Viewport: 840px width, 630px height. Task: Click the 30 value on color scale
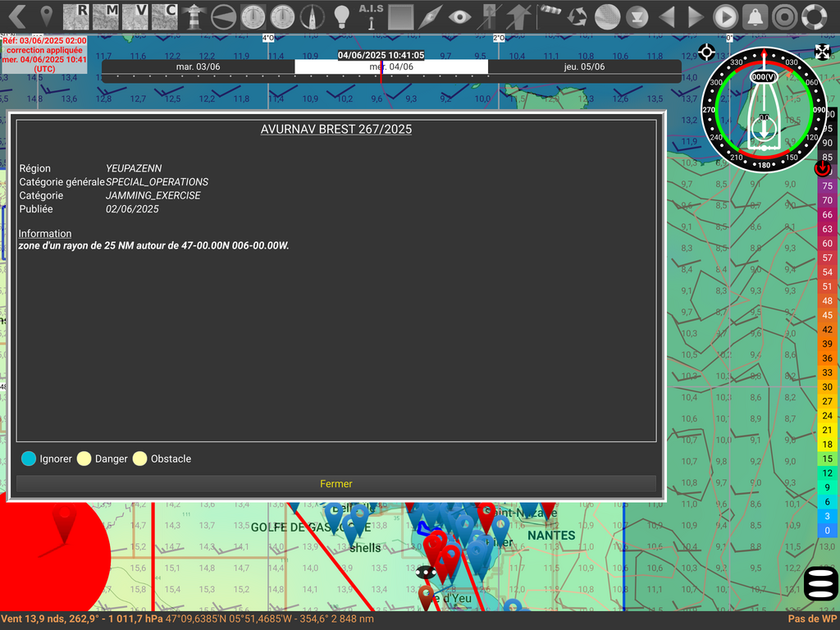827,387
